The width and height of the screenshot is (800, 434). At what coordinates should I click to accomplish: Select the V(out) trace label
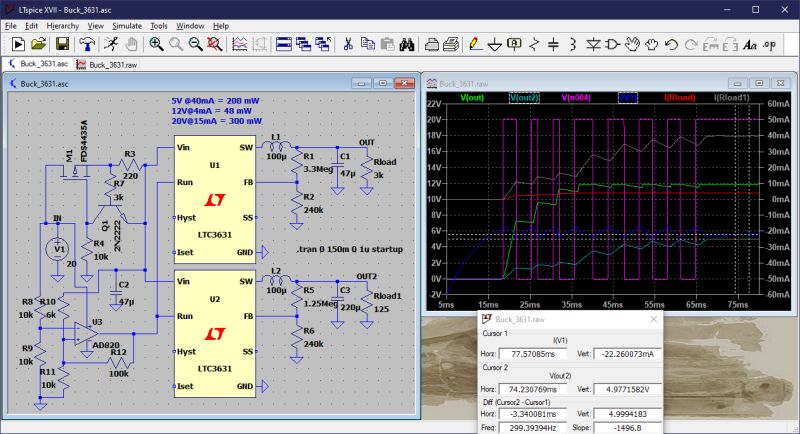point(471,97)
